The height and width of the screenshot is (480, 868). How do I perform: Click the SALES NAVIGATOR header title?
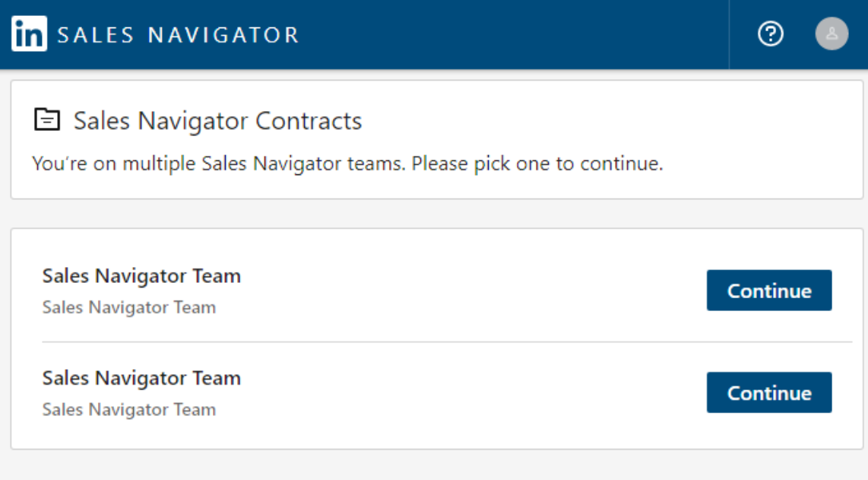(179, 35)
